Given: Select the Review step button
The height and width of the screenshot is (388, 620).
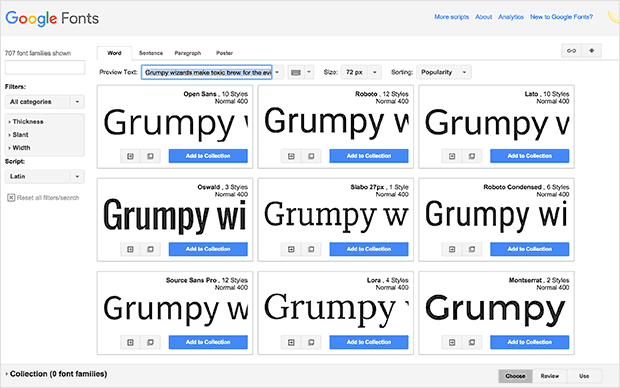Looking at the screenshot, I should coord(550,376).
